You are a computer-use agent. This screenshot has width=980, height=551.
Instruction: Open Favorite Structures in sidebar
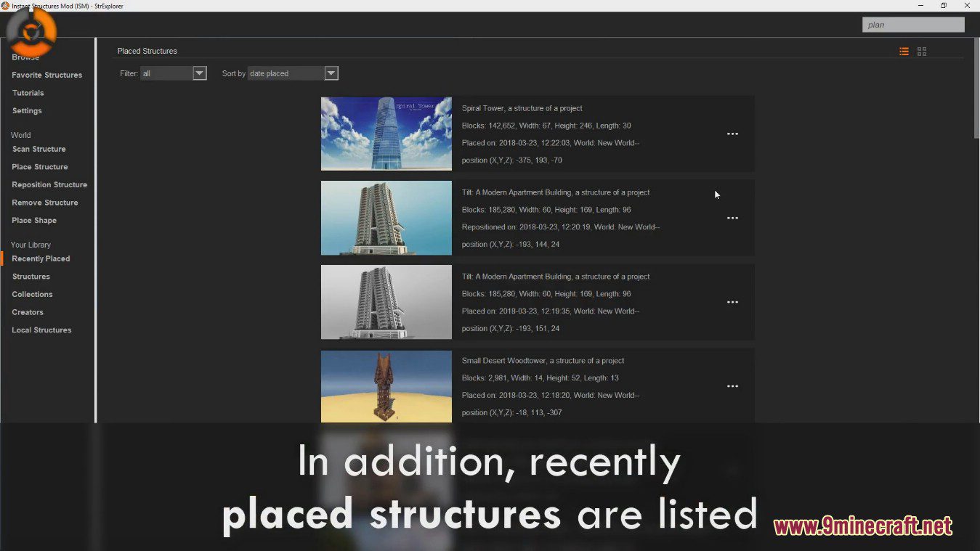(x=47, y=75)
